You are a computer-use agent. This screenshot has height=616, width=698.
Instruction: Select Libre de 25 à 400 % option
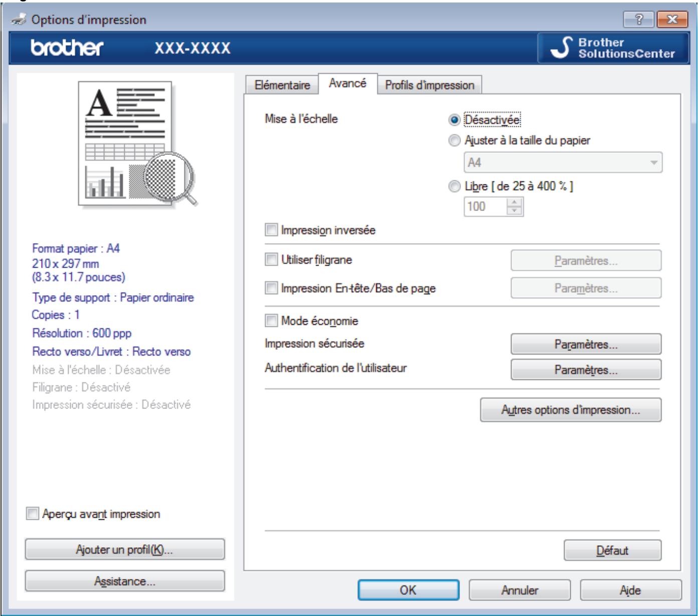click(454, 186)
